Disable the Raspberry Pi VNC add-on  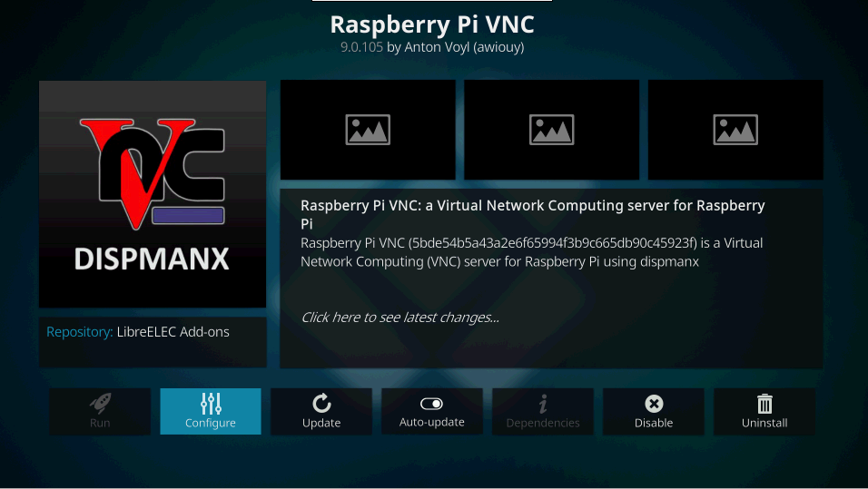click(653, 411)
